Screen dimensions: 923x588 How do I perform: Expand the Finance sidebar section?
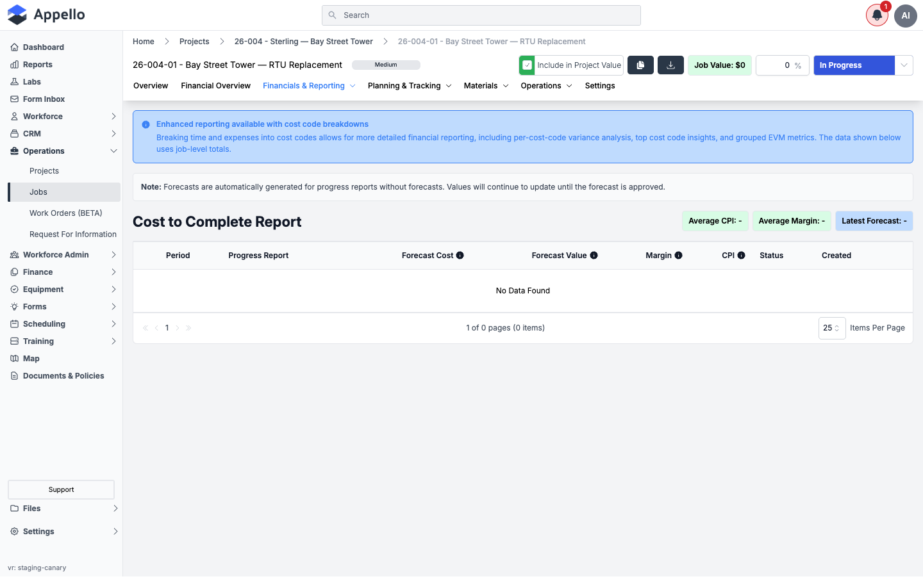point(64,272)
